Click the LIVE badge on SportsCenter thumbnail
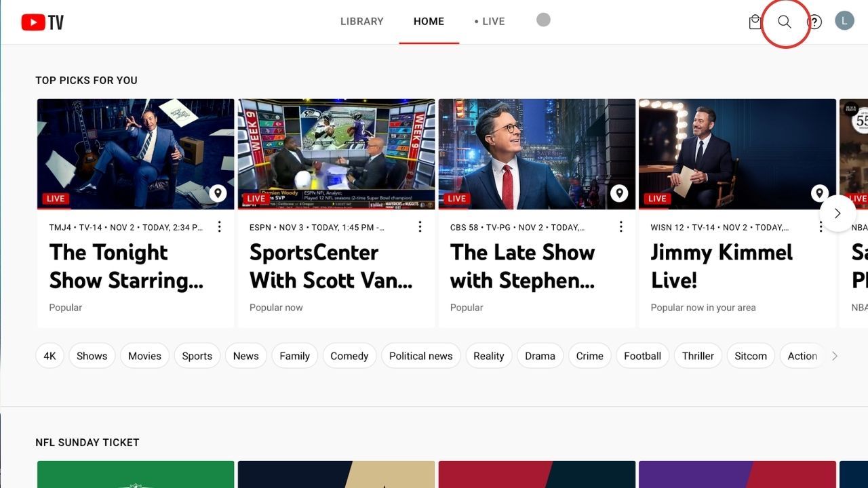The image size is (868, 488). (x=256, y=199)
